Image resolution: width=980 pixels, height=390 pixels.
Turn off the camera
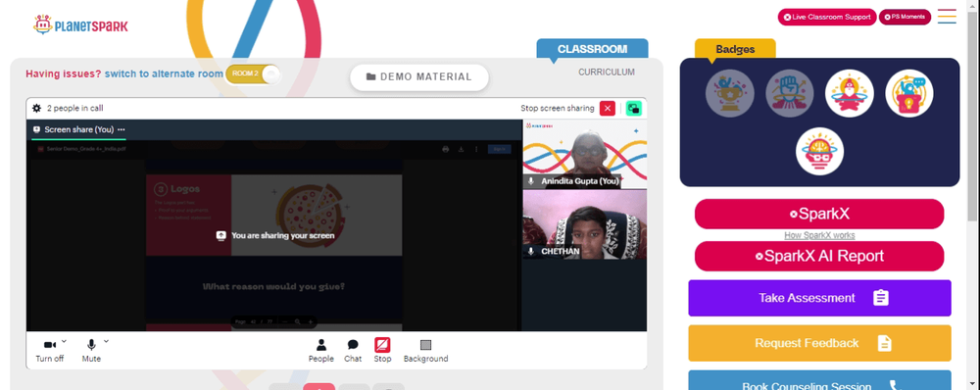click(49, 351)
